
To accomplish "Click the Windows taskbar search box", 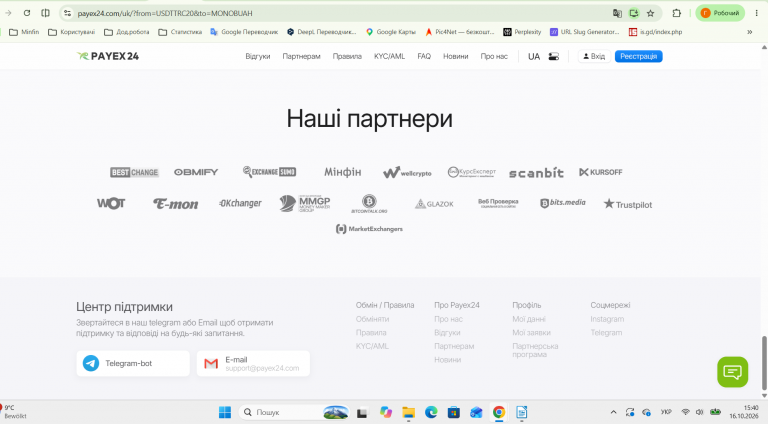I will [294, 412].
